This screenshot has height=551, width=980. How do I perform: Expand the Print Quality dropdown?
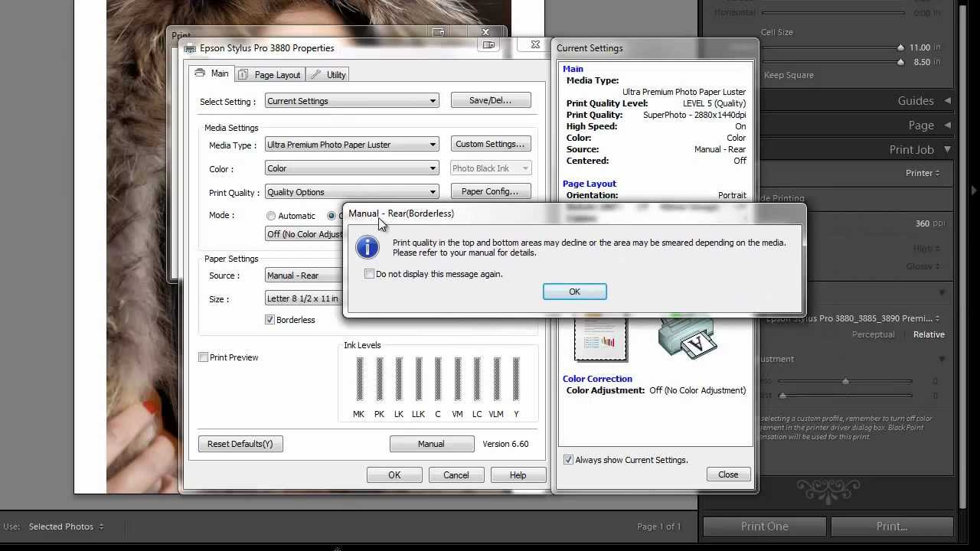(352, 192)
